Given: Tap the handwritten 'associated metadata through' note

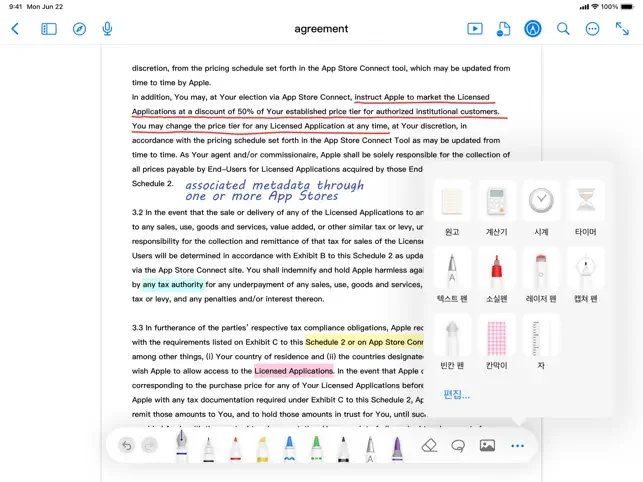Looking at the screenshot, I should pos(274,185).
